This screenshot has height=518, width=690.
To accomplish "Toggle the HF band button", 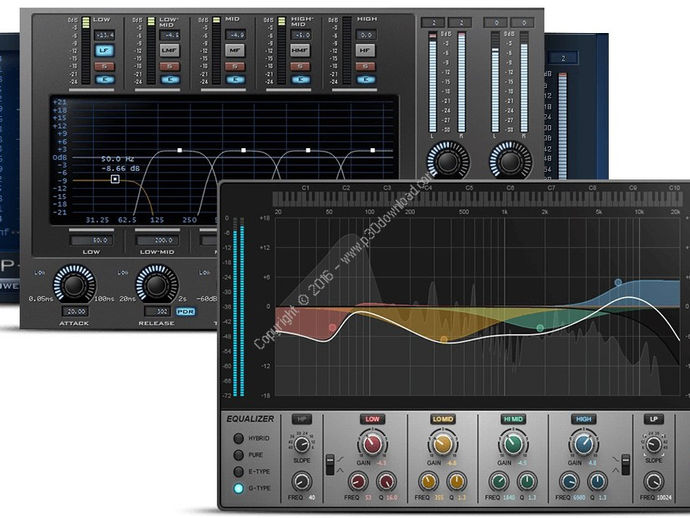I will point(366,50).
